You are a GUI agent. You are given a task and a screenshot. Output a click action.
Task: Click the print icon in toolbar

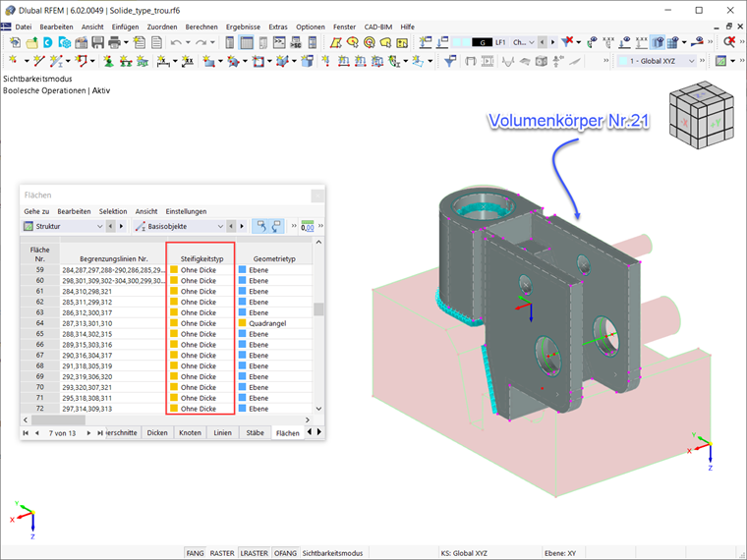coord(114,42)
